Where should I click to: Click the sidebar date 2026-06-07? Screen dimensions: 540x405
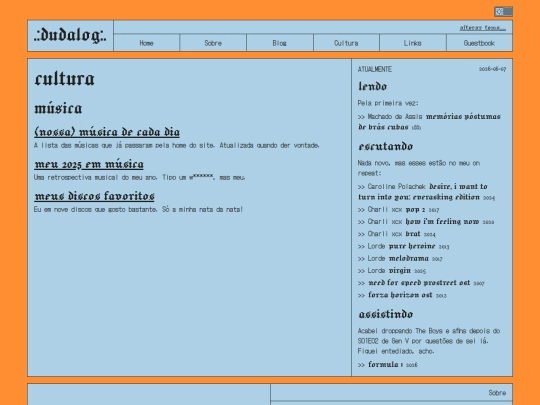point(492,69)
